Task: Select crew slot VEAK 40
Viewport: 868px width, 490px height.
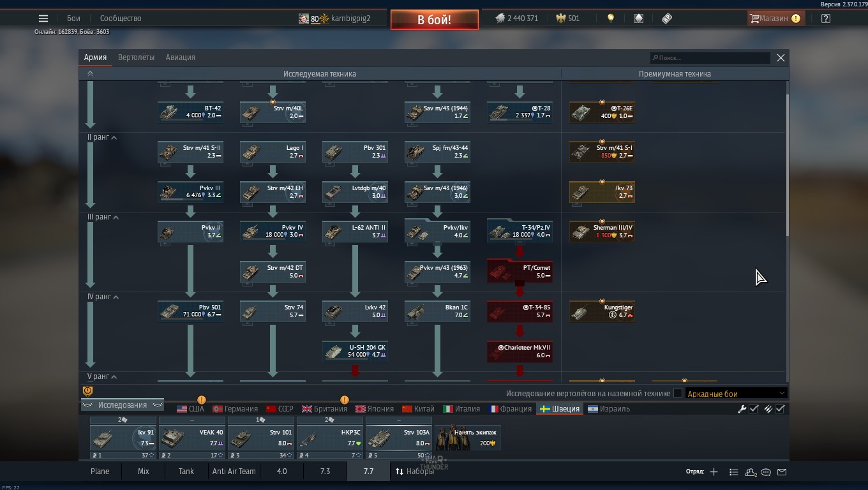Action: 192,438
